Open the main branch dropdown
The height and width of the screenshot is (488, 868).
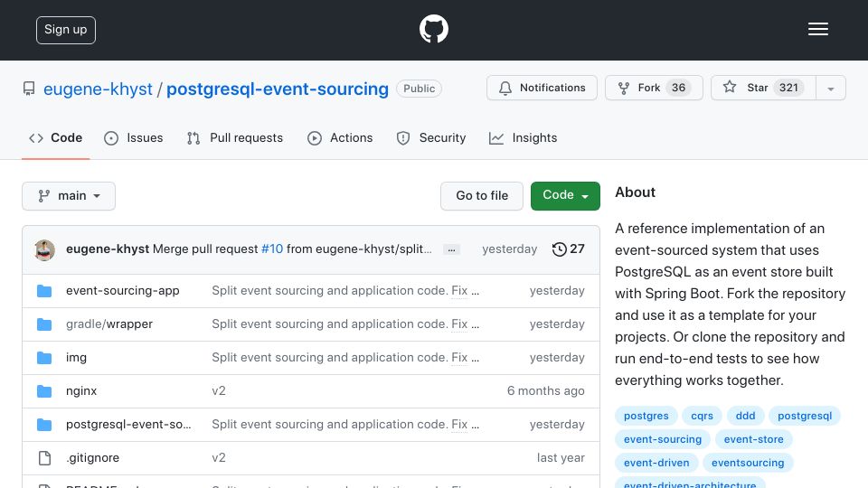point(69,196)
